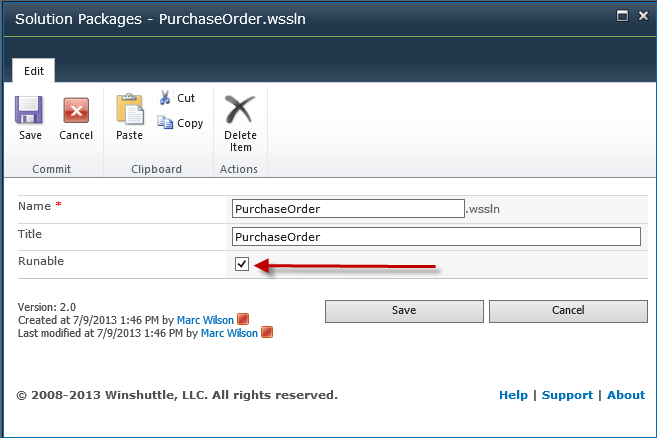Select the Edit ribbon tab

[x=34, y=71]
